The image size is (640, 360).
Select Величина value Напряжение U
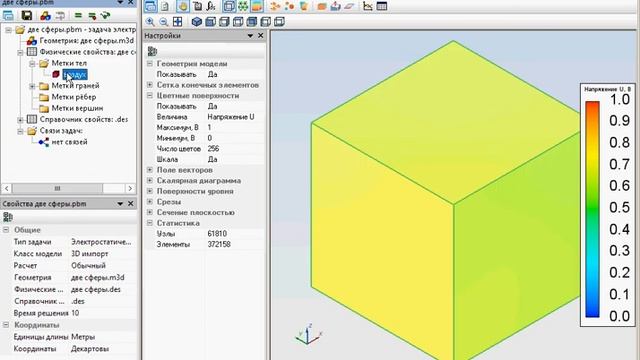pyautogui.click(x=231, y=117)
